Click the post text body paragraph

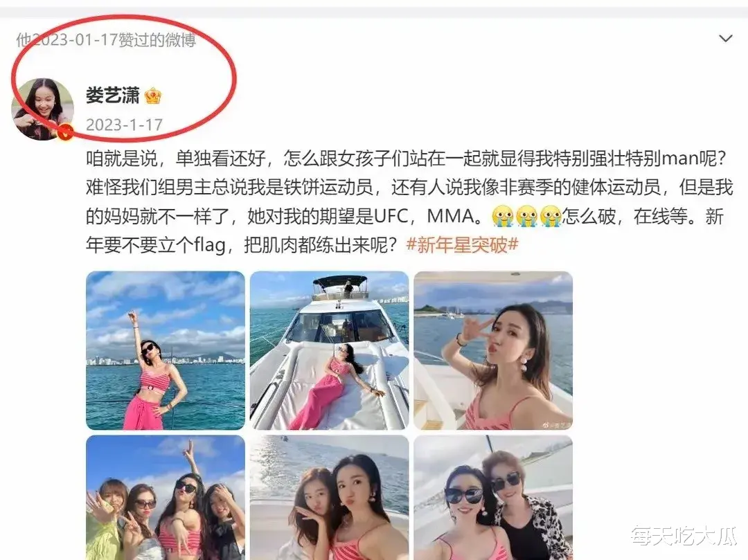point(409,201)
